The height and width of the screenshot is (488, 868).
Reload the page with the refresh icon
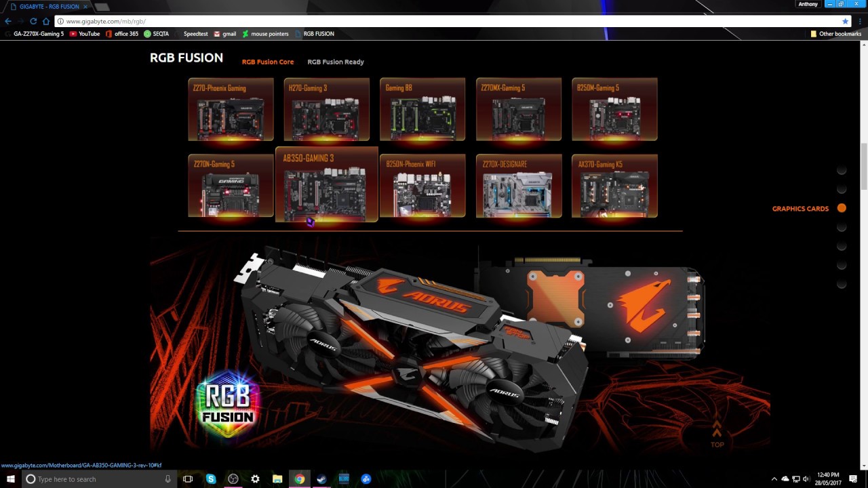33,21
